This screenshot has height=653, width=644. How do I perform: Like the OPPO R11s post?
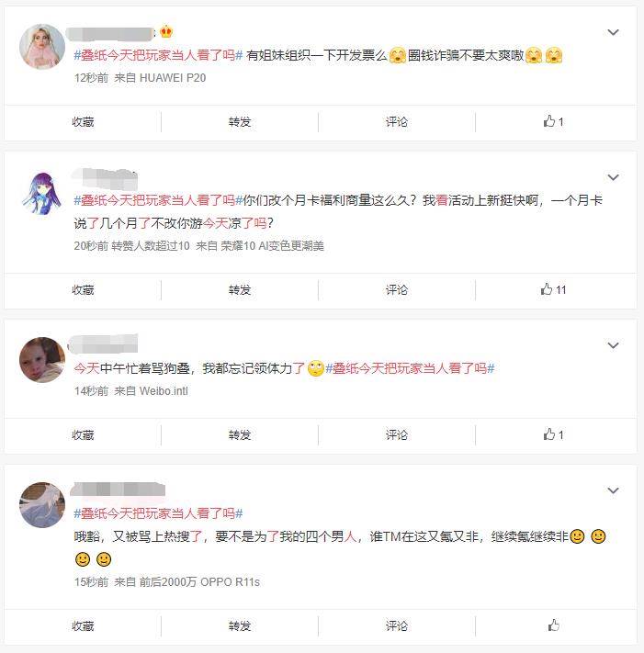point(553,625)
